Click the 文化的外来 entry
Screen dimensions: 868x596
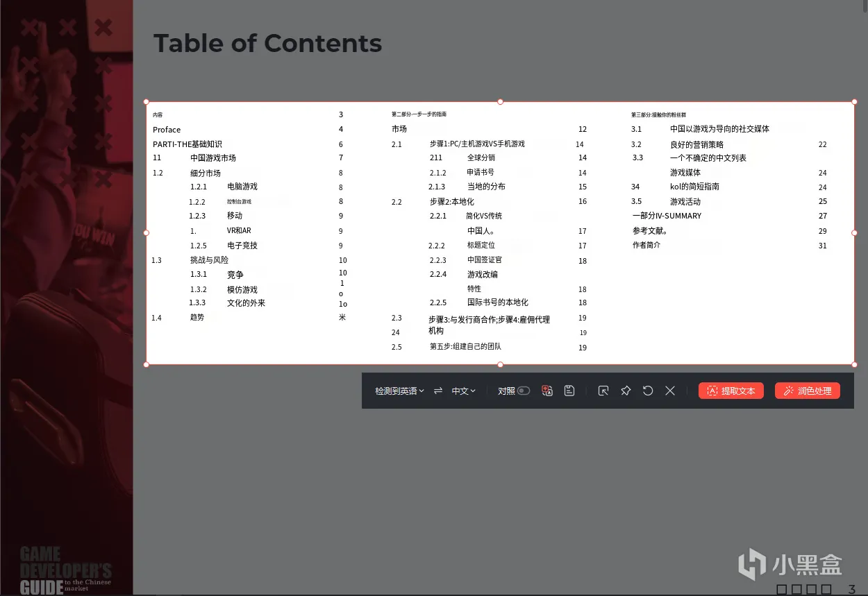pyautogui.click(x=246, y=303)
